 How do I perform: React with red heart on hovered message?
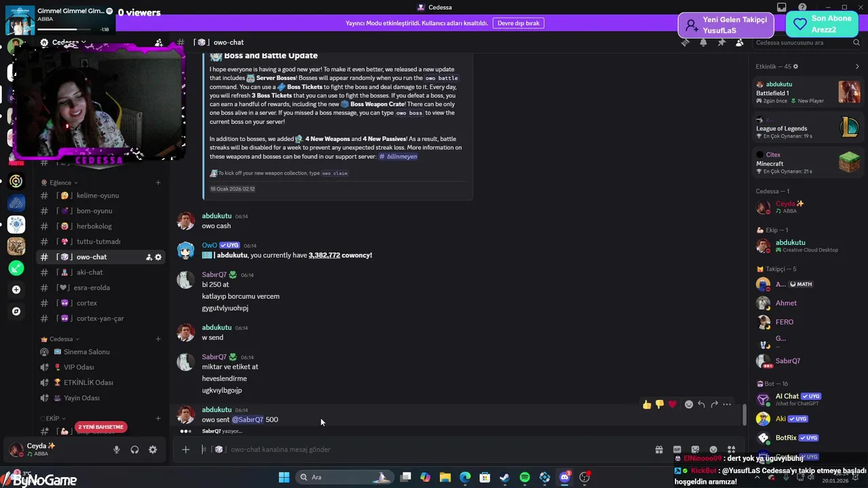click(672, 405)
